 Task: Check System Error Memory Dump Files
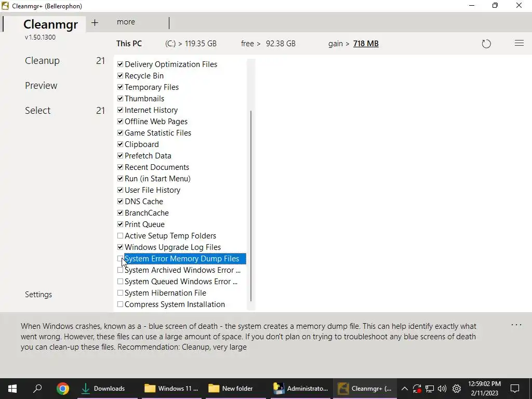tap(120, 259)
